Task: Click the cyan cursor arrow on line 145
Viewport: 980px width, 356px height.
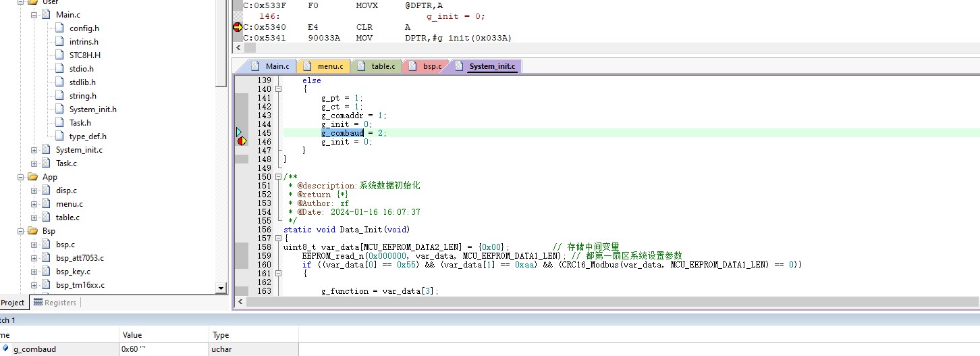Action: click(x=239, y=132)
